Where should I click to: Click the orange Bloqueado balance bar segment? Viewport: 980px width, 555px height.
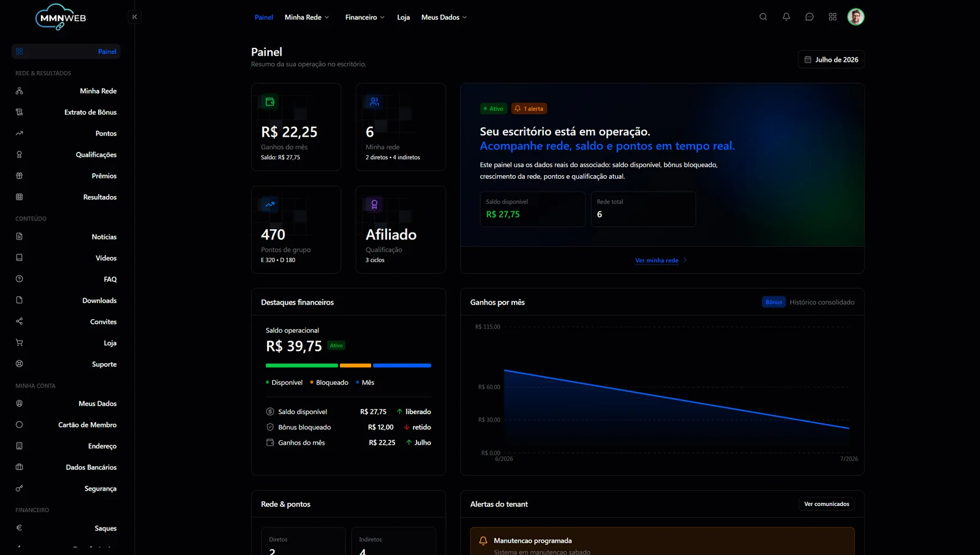coord(355,365)
